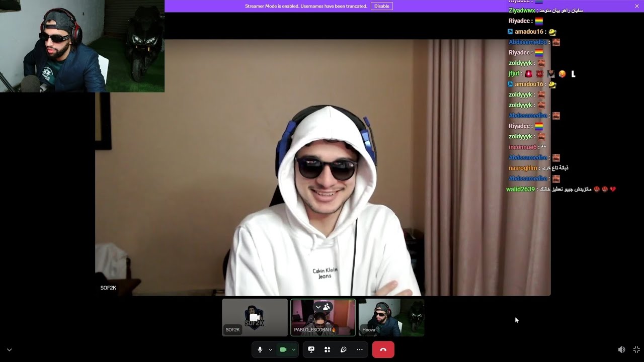The image size is (644, 362).
Task: Disconnect with the red hang-up button
Action: click(x=383, y=349)
